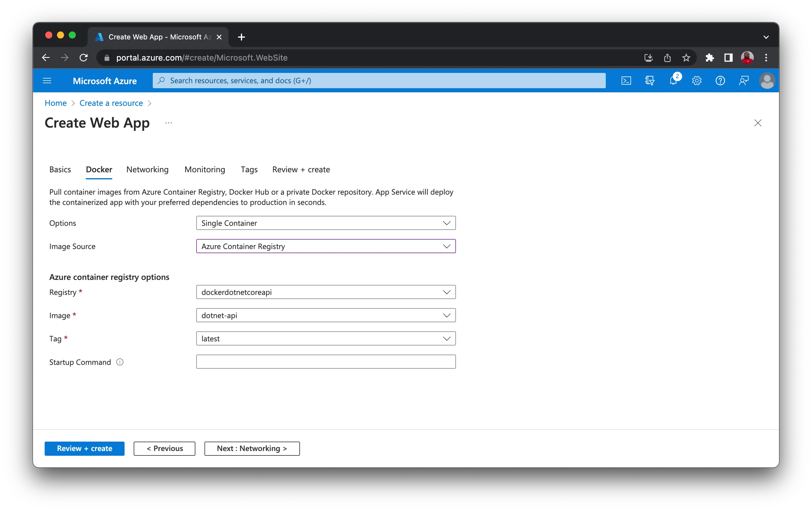
Task: Navigate to Create a resource breadcrumb
Action: (111, 103)
